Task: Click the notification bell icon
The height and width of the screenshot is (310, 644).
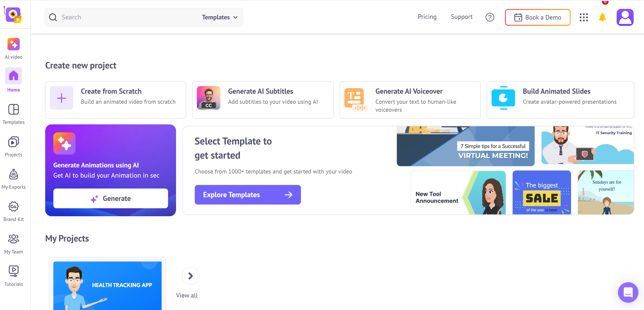Action: tap(602, 17)
